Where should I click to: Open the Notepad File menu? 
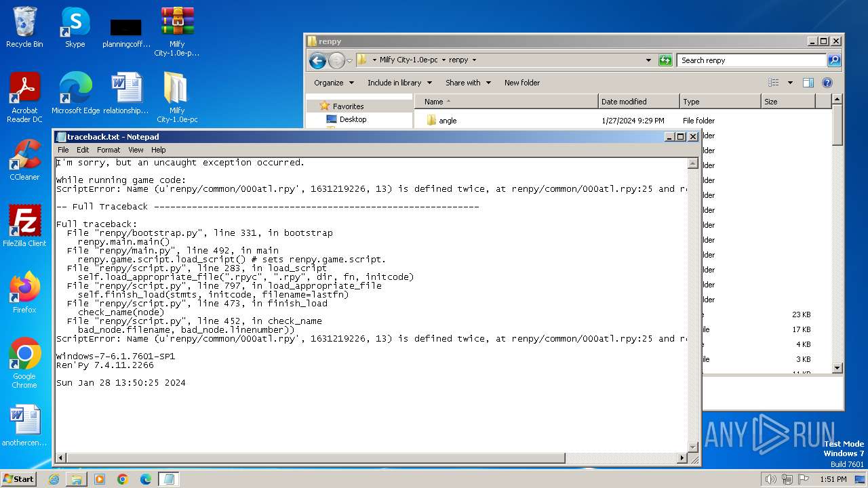point(63,150)
